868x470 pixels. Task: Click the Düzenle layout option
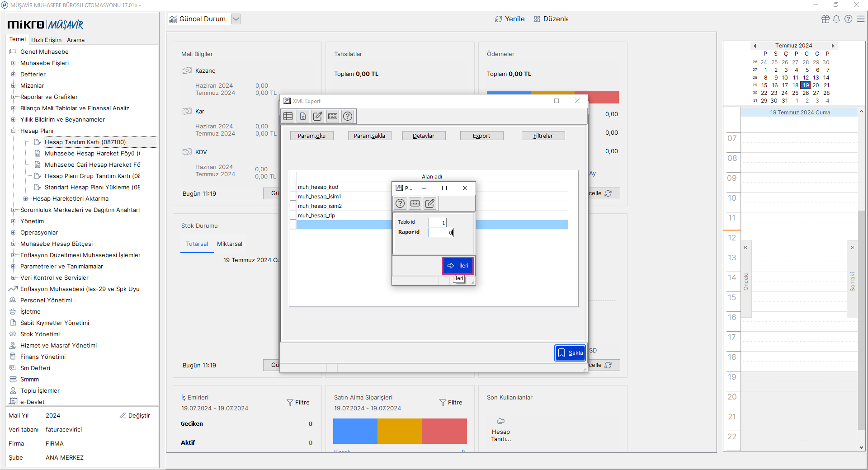click(551, 19)
